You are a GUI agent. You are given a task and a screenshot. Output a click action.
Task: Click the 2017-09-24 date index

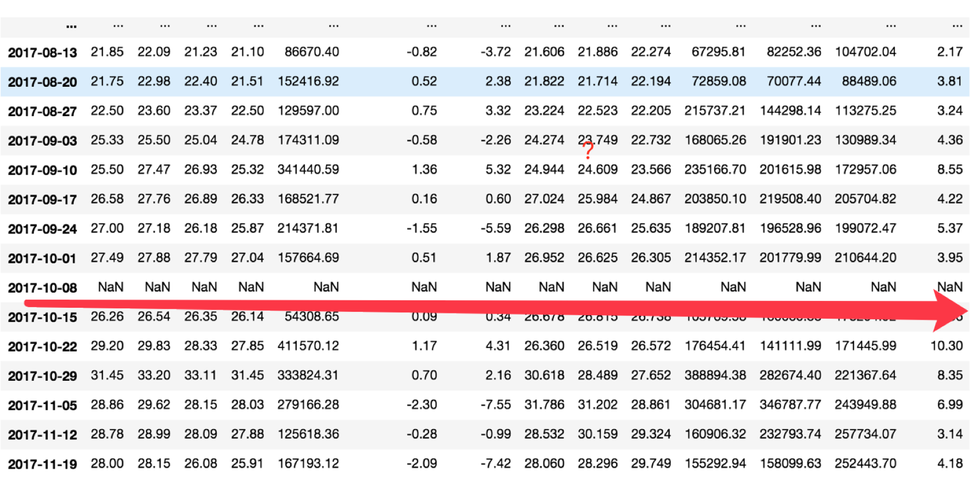click(x=43, y=229)
